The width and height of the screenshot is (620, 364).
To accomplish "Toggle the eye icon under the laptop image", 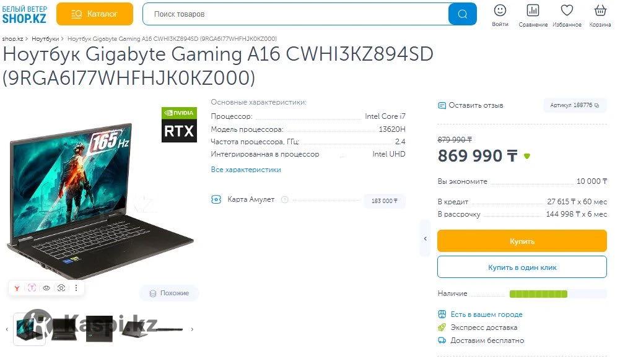I will 46,288.
